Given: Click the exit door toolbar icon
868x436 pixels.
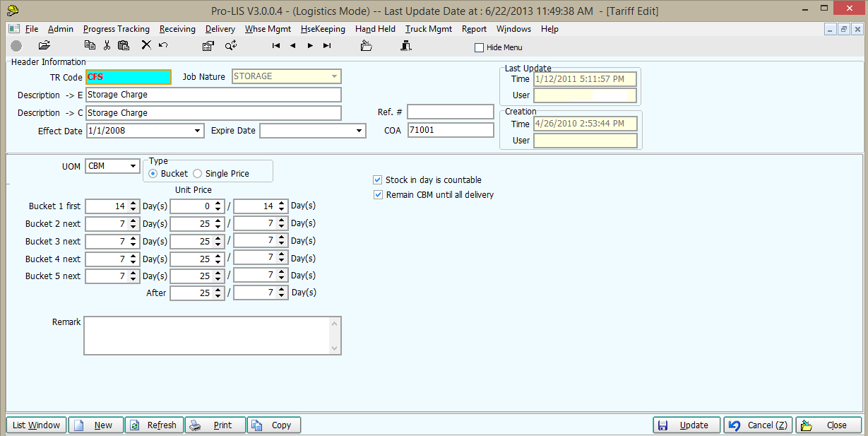Looking at the screenshot, I should click(406, 45).
